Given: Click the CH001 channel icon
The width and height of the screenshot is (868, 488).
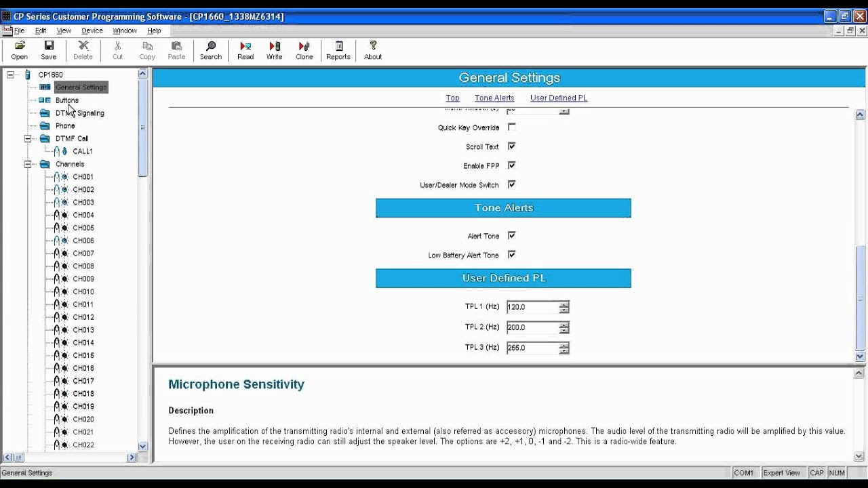Looking at the screenshot, I should (x=61, y=177).
